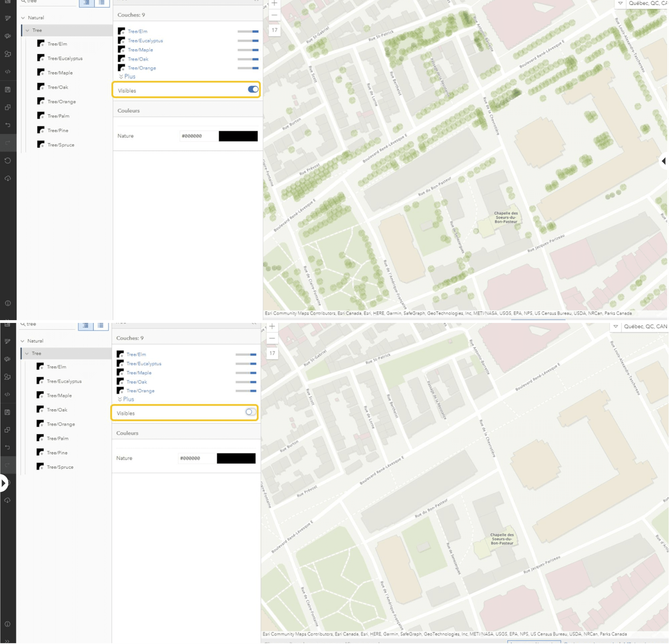Screen dimensions: 669x644
Task: Toggle Visibles switch in bottom panel off
Action: (250, 412)
